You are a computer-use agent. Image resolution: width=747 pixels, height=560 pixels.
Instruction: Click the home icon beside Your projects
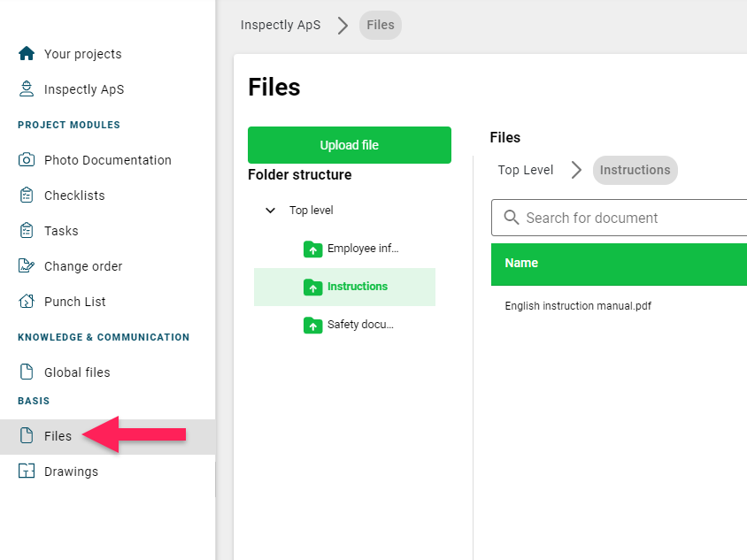(x=27, y=53)
